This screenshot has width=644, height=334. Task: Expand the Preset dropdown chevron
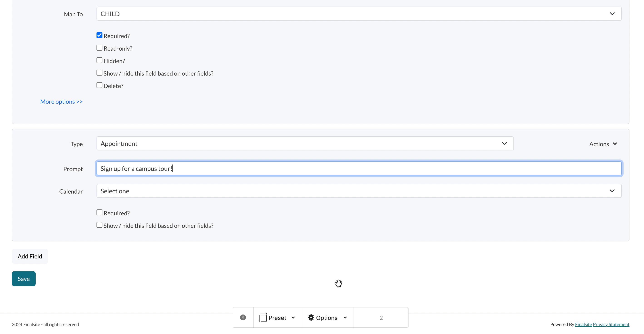[x=293, y=318]
